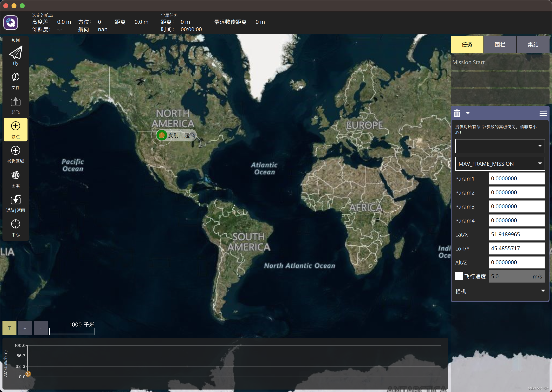Switch to the 任务 mission tab
This screenshot has height=392, width=552.
467,44
